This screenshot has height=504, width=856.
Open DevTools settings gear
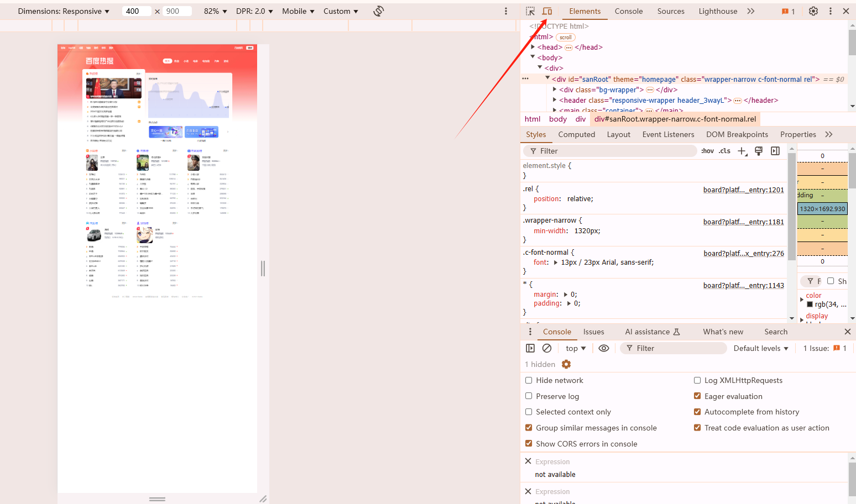point(813,11)
